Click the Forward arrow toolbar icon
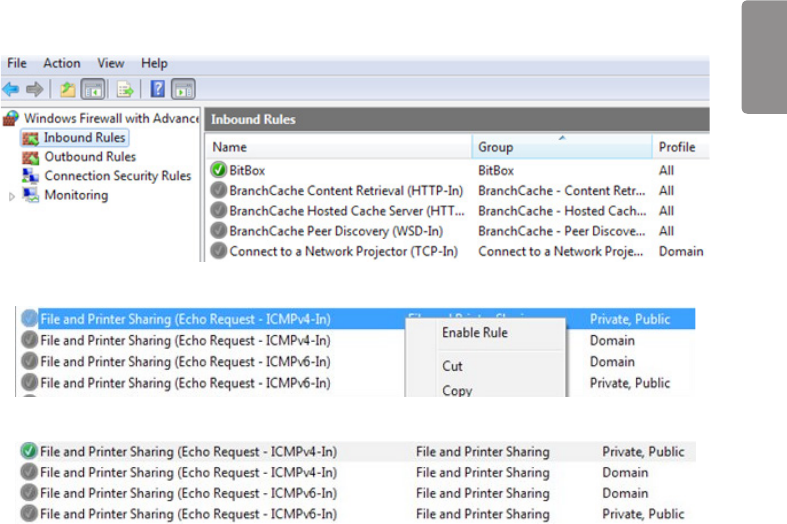 coord(34,90)
